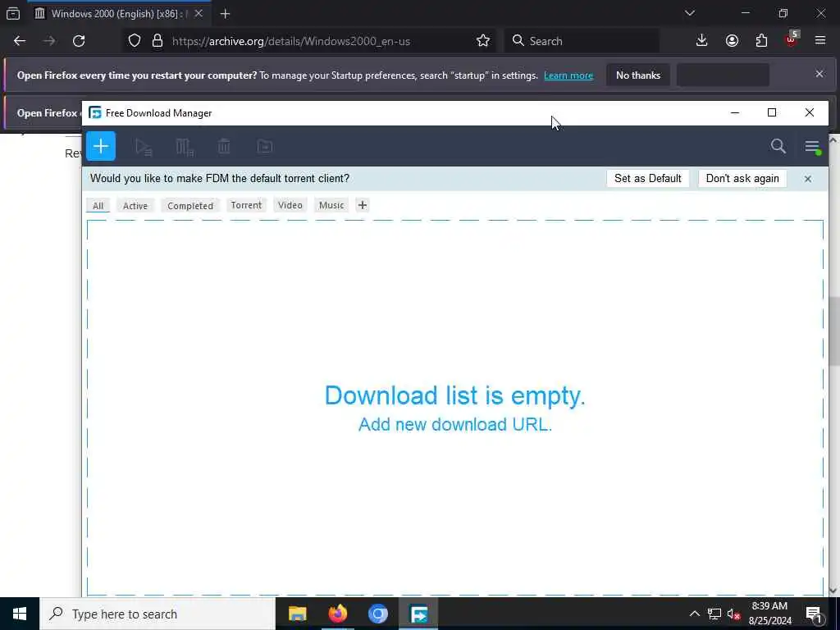The height and width of the screenshot is (630, 840).
Task: Show hidden system tray icons
Action: (694, 614)
